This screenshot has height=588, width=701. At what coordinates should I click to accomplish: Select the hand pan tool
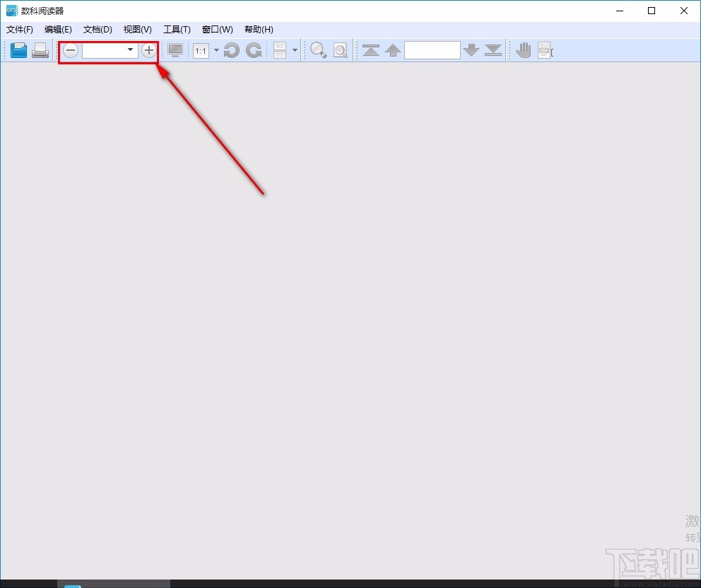click(x=524, y=50)
